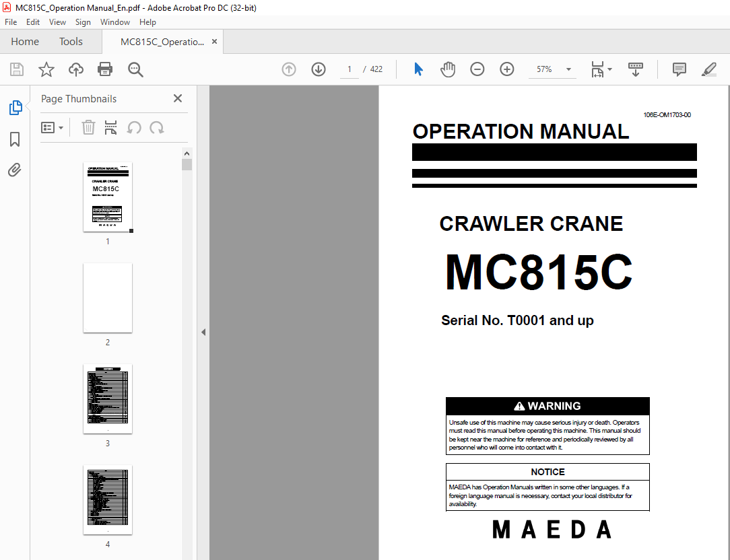This screenshot has height=560, width=730.
Task: Click thumbnail scrollbar up arrow
Action: (x=187, y=153)
